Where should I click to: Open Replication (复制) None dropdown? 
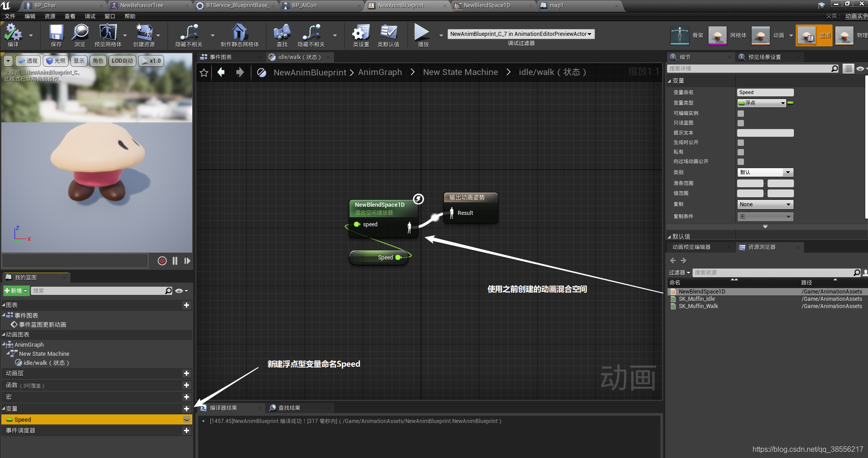pos(765,204)
